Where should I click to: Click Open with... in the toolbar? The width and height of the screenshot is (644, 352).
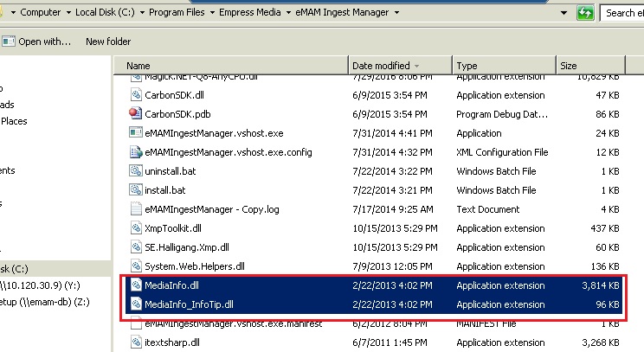44,42
